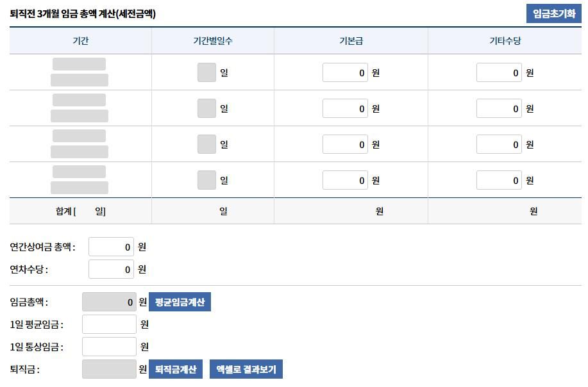Click the 연차수당 input field
The height and width of the screenshot is (387, 588).
[x=111, y=270]
